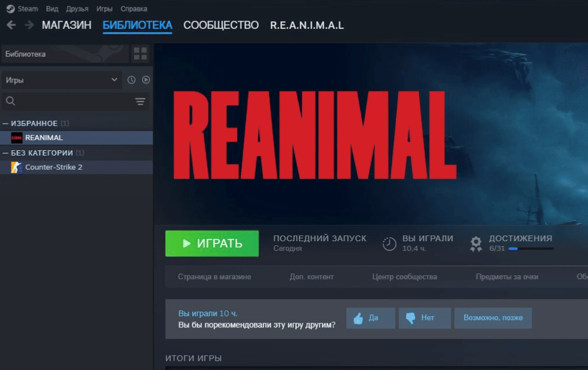
Task: Open the Игры dropdown filter
Action: [61, 80]
